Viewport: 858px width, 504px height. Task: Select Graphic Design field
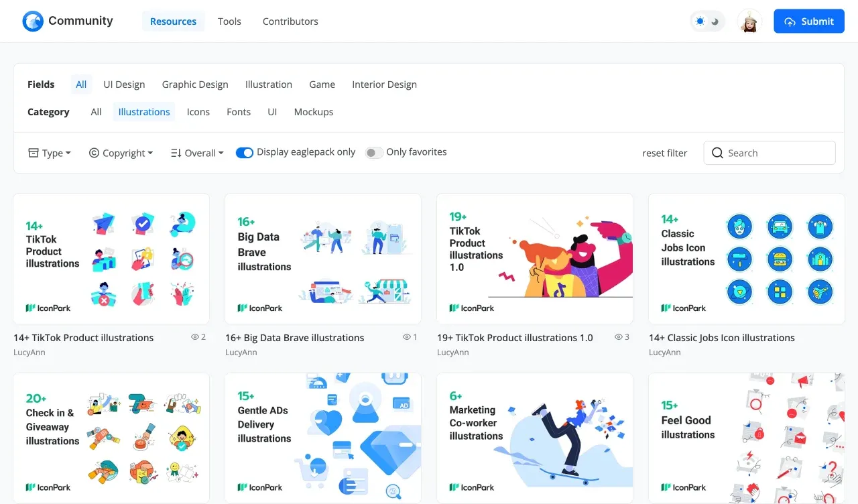[x=195, y=84]
